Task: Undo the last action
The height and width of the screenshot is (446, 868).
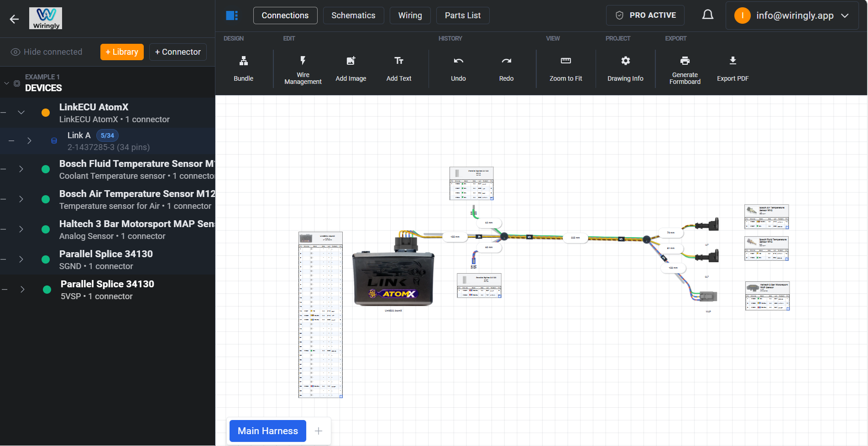Action: (x=458, y=68)
